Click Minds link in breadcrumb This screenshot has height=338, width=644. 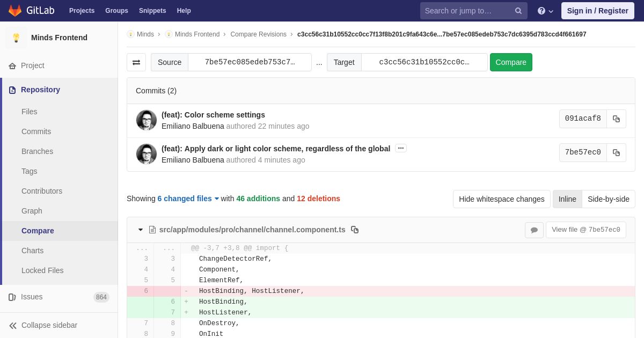click(145, 34)
